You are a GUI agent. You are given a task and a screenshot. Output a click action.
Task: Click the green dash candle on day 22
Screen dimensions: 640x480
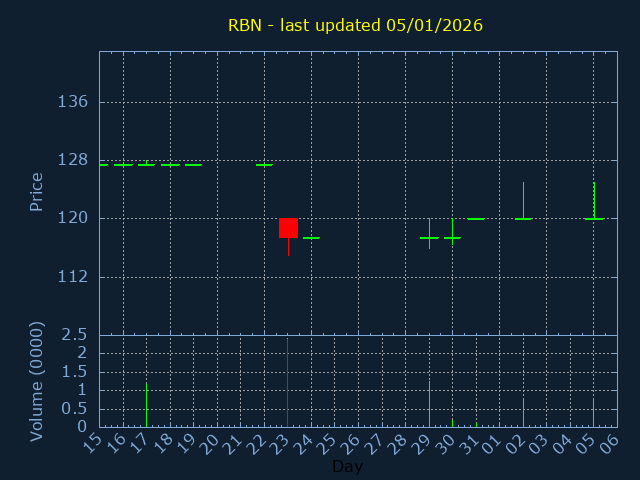pyautogui.click(x=264, y=164)
